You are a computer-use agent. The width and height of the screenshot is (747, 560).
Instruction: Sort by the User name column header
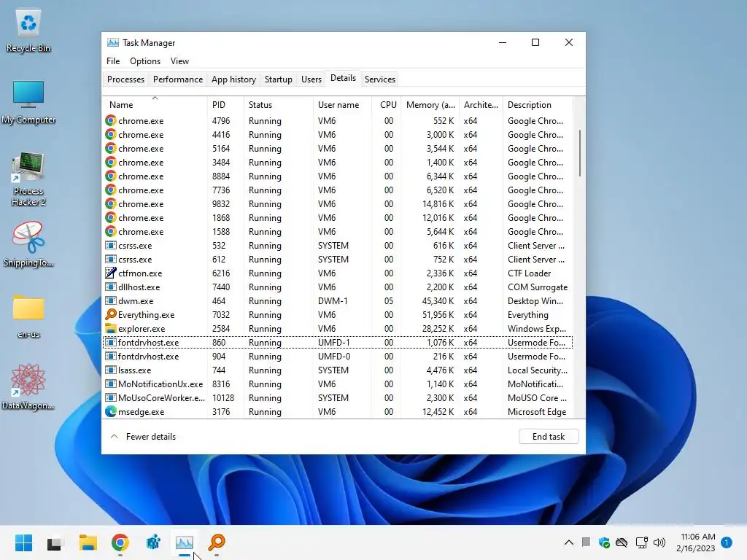342,105
